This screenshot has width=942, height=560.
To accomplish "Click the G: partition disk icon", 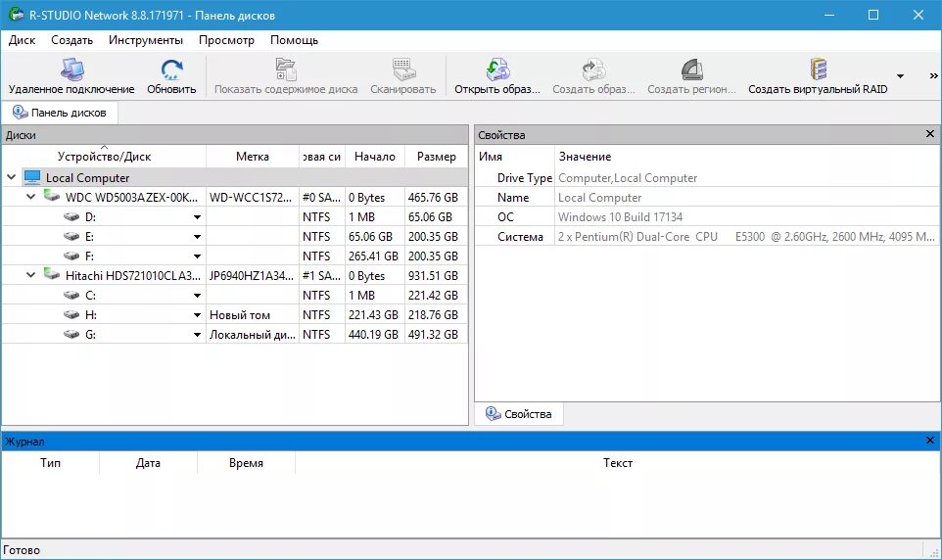I will 71,334.
